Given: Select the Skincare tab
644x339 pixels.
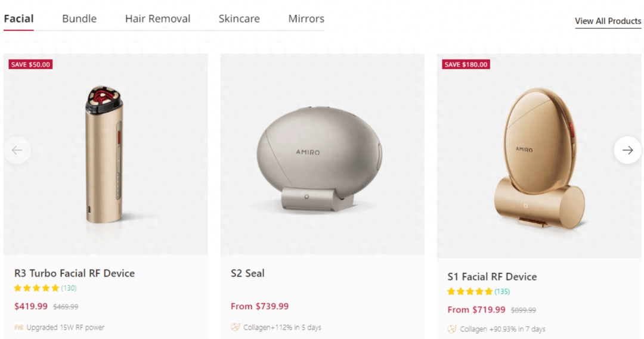Looking at the screenshot, I should (239, 18).
